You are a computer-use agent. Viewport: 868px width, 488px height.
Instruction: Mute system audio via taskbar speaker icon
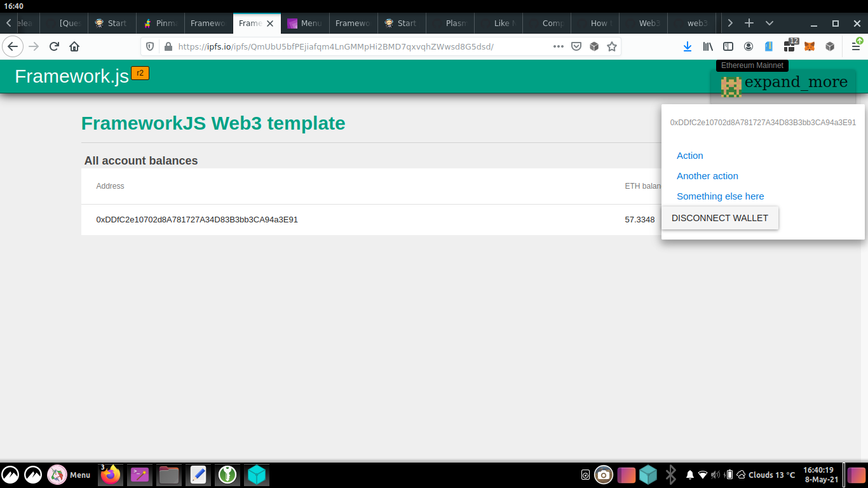tap(714, 474)
